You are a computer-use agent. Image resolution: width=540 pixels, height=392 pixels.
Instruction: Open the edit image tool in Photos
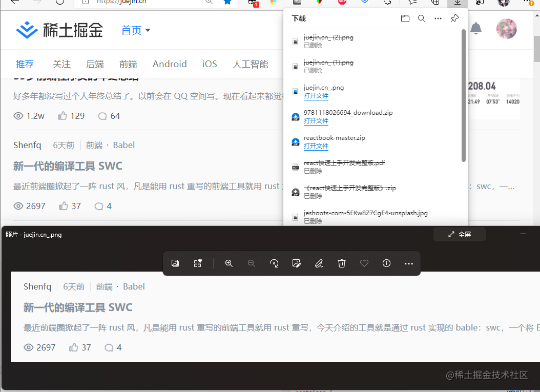click(297, 263)
